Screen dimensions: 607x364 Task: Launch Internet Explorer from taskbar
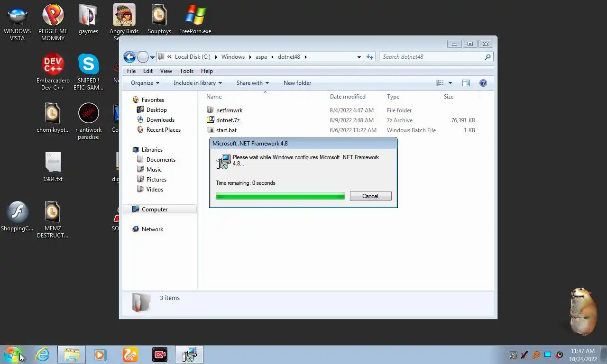click(x=42, y=355)
